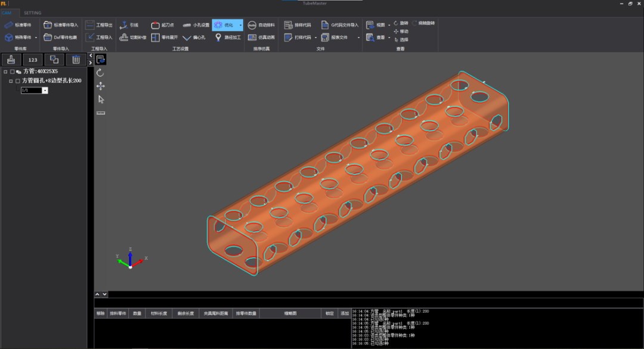Viewport: 644px width, 349px height.
Task: Toggle view display icon in viewport sidebar
Action: [x=101, y=60]
